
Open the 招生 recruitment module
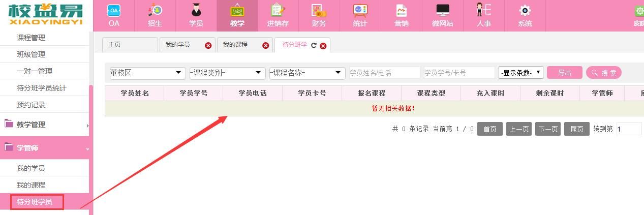[x=155, y=15]
